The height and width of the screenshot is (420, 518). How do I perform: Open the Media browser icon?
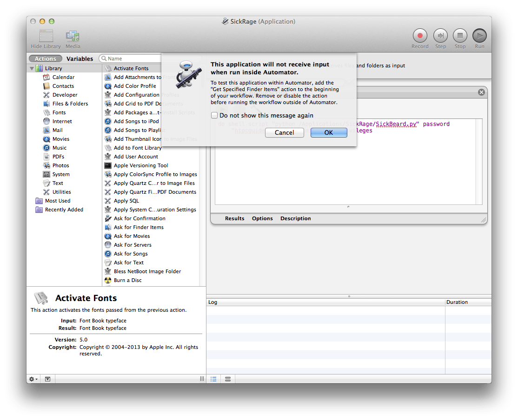coord(73,36)
